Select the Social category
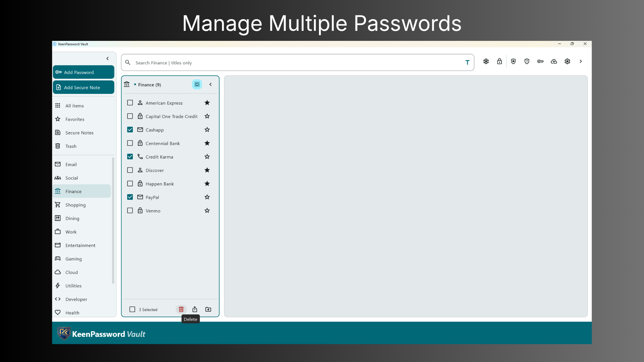 (82, 178)
